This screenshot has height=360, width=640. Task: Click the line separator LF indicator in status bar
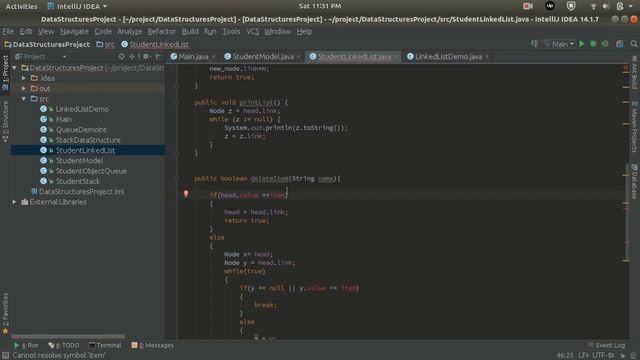click(x=583, y=356)
